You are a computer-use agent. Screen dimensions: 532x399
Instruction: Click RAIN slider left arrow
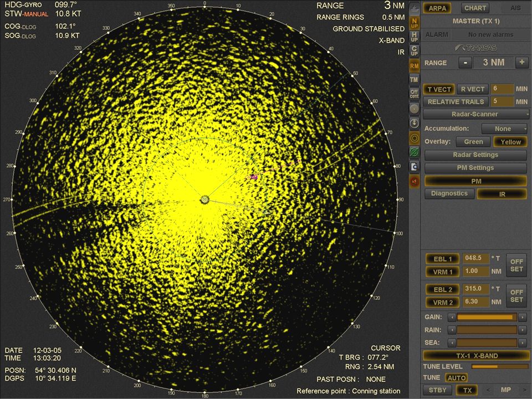pos(452,330)
